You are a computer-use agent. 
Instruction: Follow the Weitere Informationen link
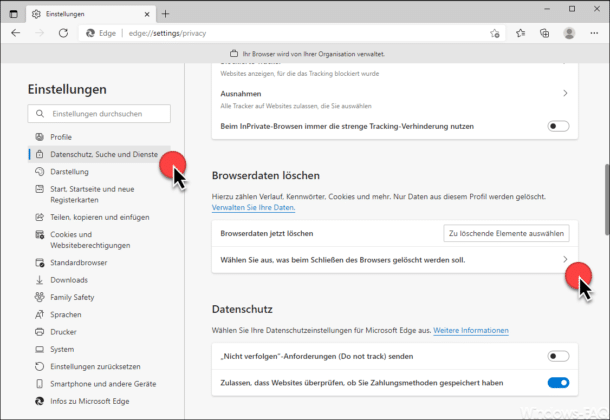click(x=470, y=330)
